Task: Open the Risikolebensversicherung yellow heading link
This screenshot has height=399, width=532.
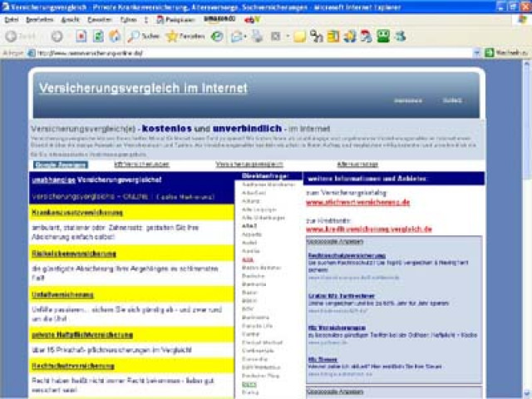Action: coord(74,254)
